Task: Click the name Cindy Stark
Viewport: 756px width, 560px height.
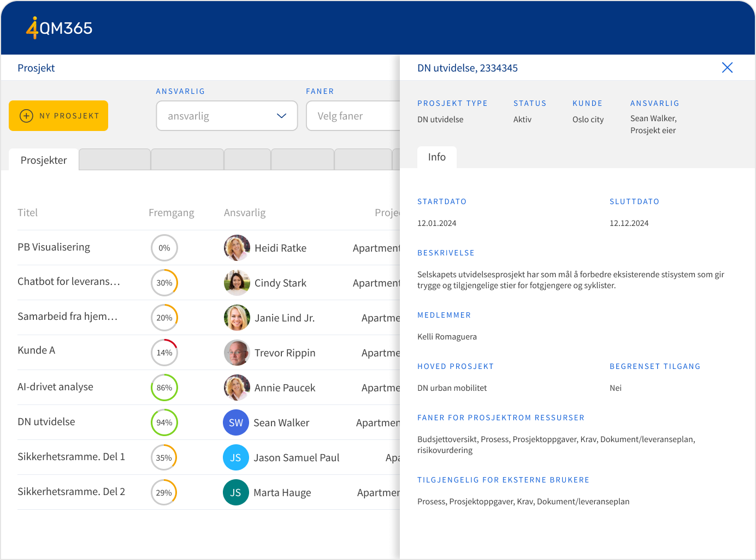Action: coord(280,283)
